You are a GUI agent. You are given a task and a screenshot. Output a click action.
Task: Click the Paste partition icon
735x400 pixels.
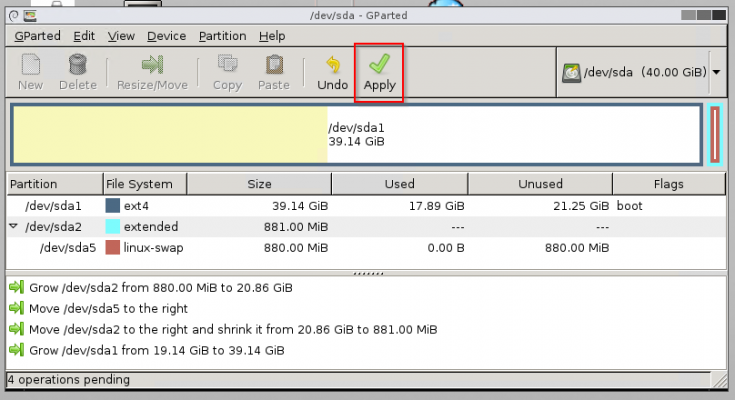[273, 66]
